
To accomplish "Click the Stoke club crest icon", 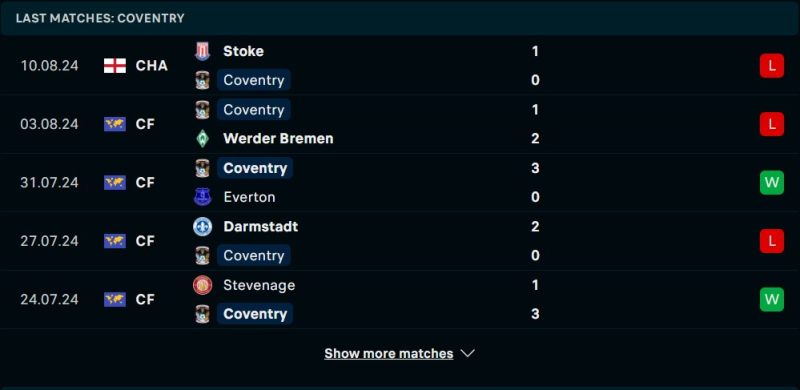I will (x=203, y=52).
